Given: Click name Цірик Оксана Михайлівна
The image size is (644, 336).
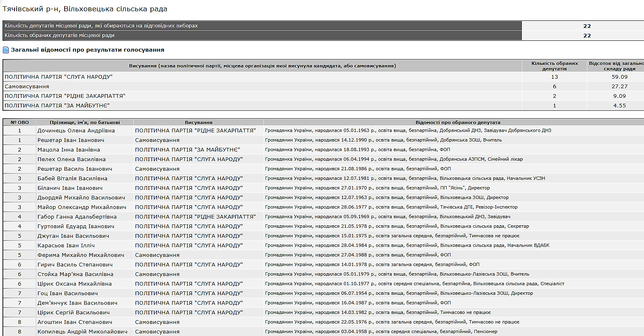Looking at the screenshot, I should coord(74,284).
